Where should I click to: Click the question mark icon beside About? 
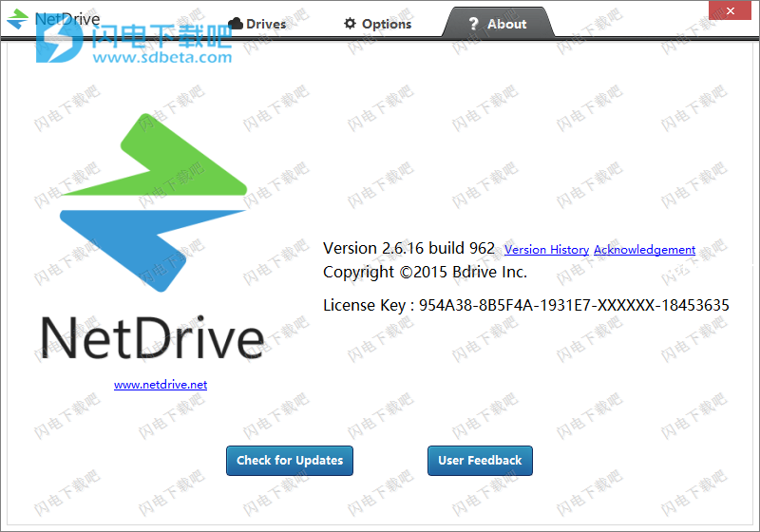coord(473,23)
